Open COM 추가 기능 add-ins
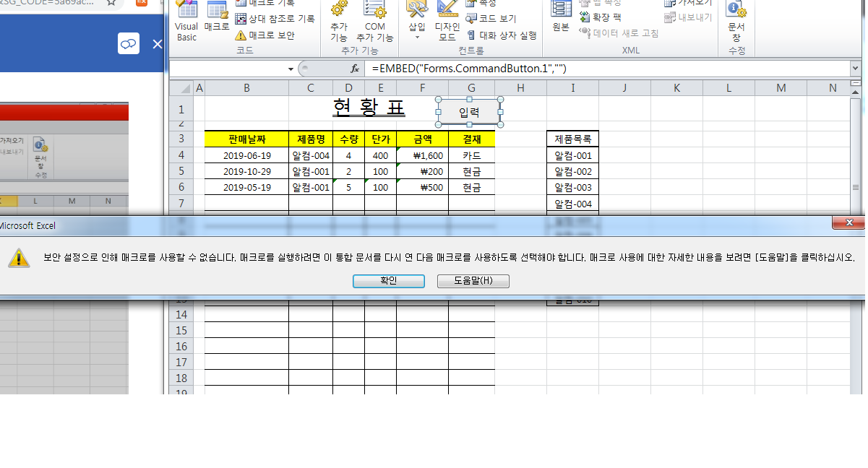Viewport: 868px width, 468px height. [374, 21]
